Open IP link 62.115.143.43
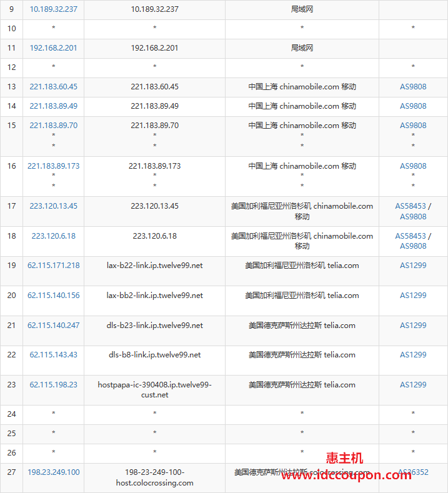 coord(54,355)
